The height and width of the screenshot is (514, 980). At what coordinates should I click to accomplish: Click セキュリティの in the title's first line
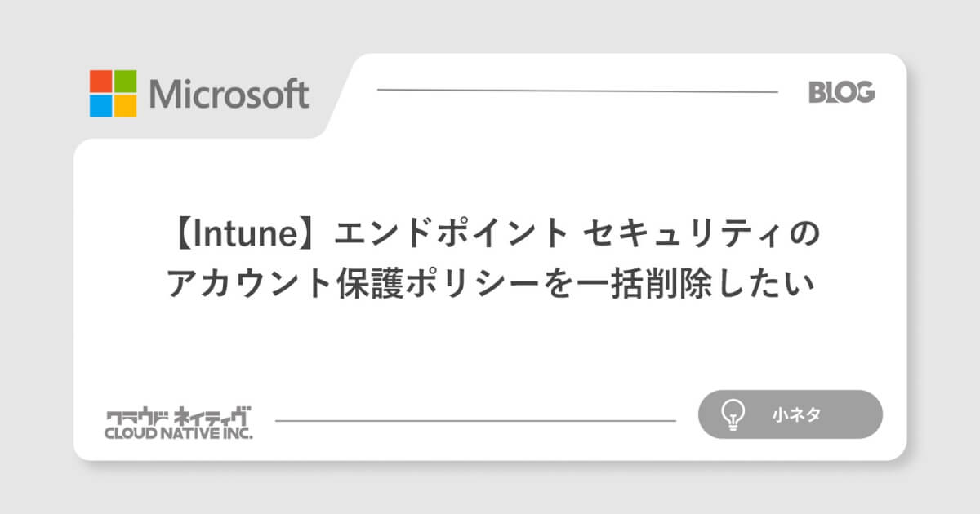[x=701, y=234]
